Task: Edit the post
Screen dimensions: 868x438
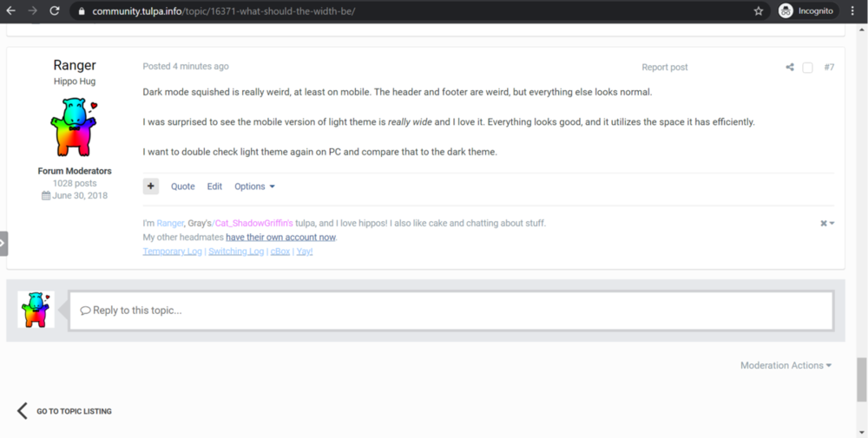Action: pyautogui.click(x=214, y=186)
